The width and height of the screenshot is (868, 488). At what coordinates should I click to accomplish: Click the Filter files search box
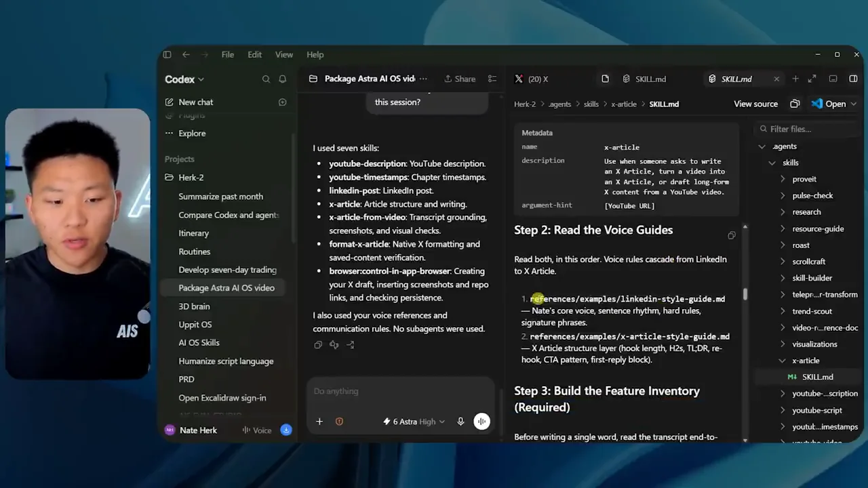tap(807, 129)
